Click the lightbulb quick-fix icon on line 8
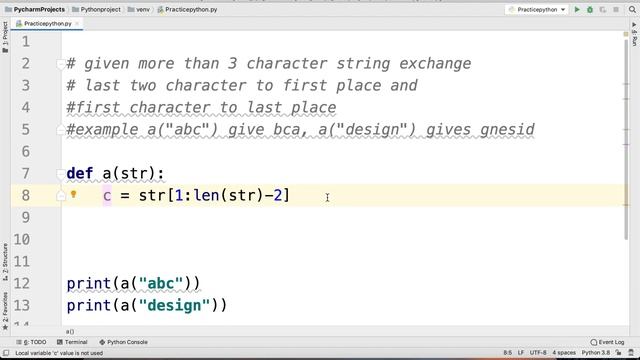 (x=73, y=194)
